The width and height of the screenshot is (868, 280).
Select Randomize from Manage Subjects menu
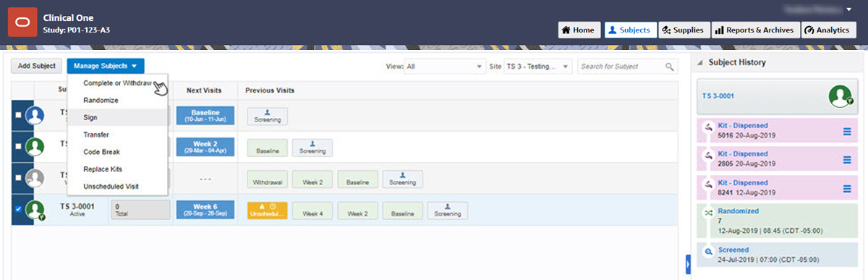117,100
